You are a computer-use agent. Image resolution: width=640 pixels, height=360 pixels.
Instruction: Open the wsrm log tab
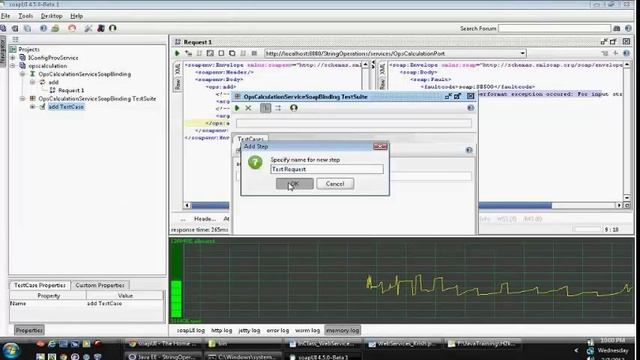[x=307, y=330]
